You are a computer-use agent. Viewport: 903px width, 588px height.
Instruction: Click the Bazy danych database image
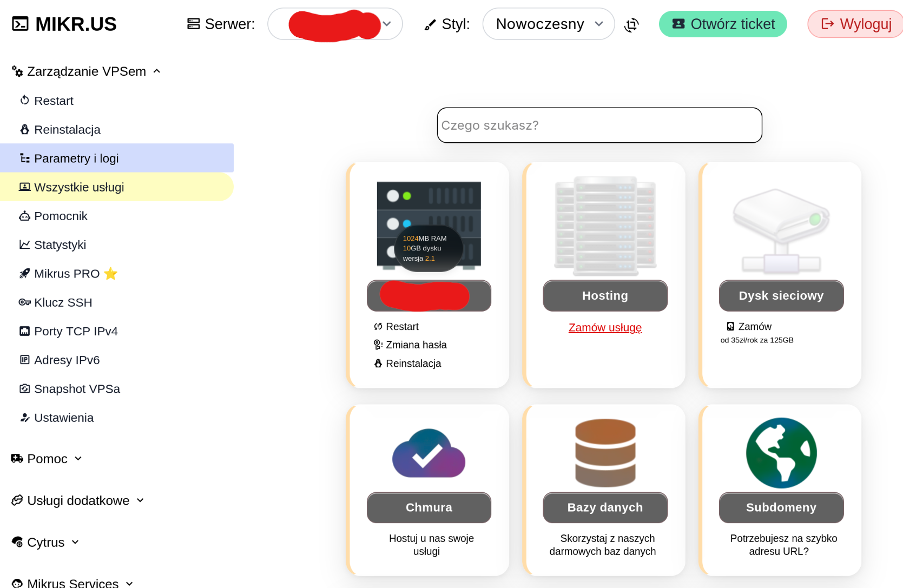(605, 453)
